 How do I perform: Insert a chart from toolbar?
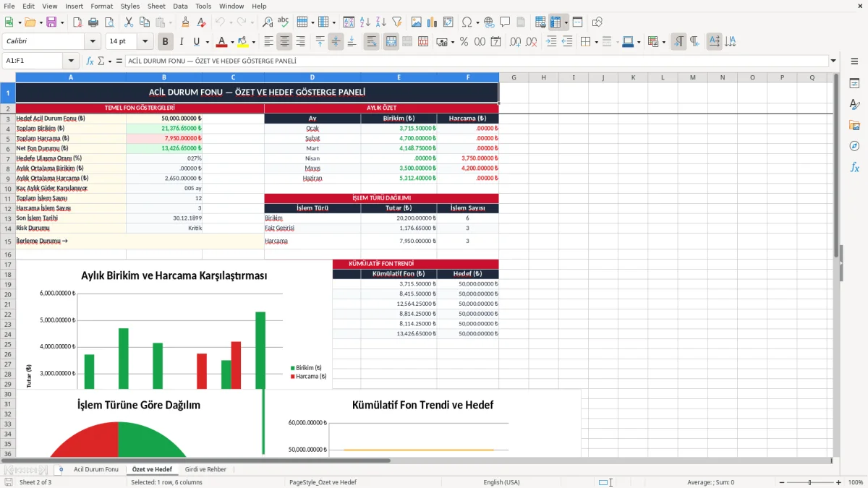pyautogui.click(x=433, y=22)
